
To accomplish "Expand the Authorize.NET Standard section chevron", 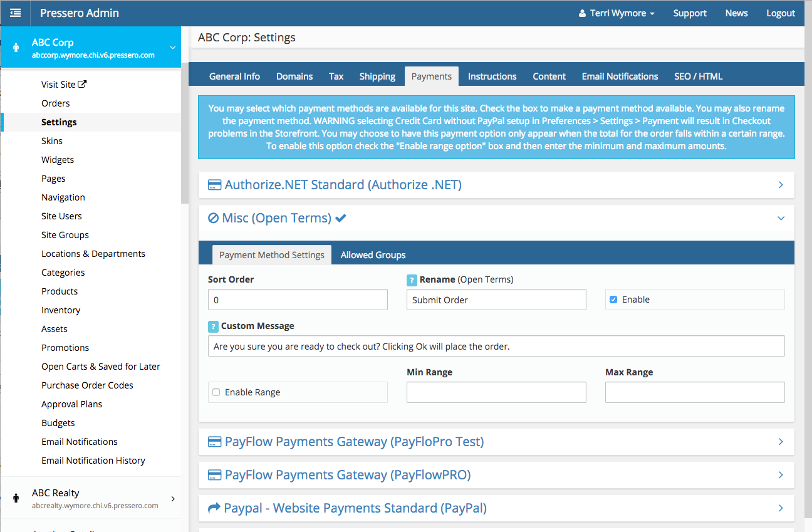I will click(x=781, y=185).
